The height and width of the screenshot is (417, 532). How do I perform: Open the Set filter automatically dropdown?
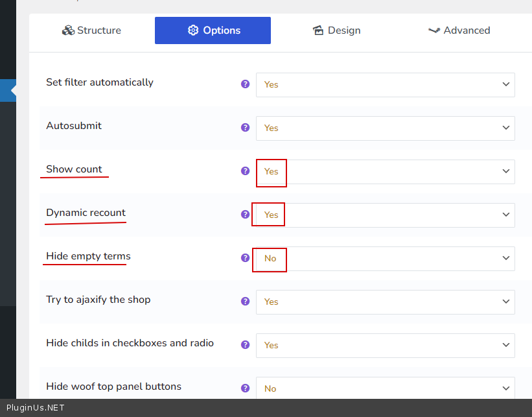pyautogui.click(x=385, y=85)
